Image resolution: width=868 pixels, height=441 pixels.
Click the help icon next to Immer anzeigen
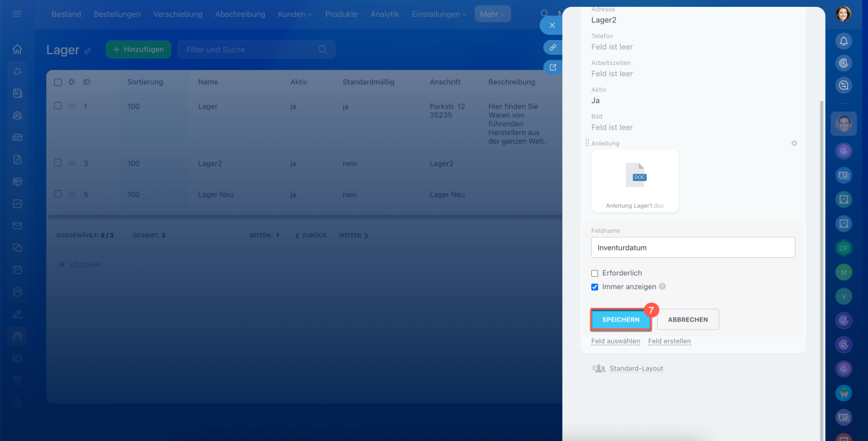tap(663, 286)
